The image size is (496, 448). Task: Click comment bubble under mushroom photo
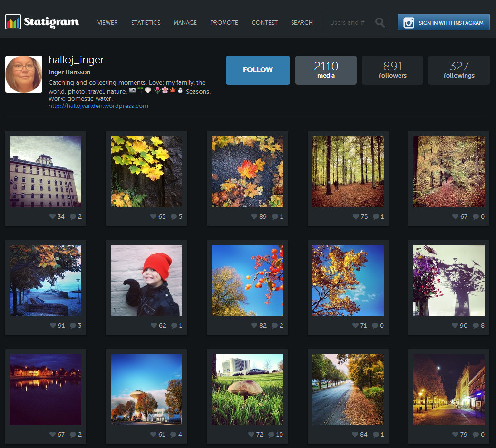click(x=271, y=435)
